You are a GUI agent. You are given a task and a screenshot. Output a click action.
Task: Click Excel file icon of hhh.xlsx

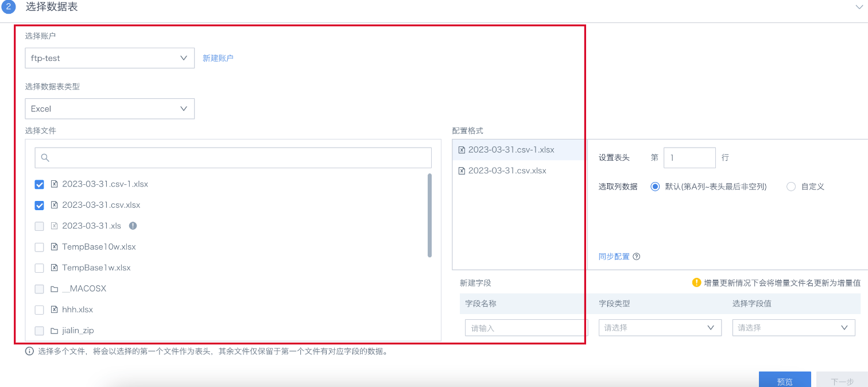(55, 309)
